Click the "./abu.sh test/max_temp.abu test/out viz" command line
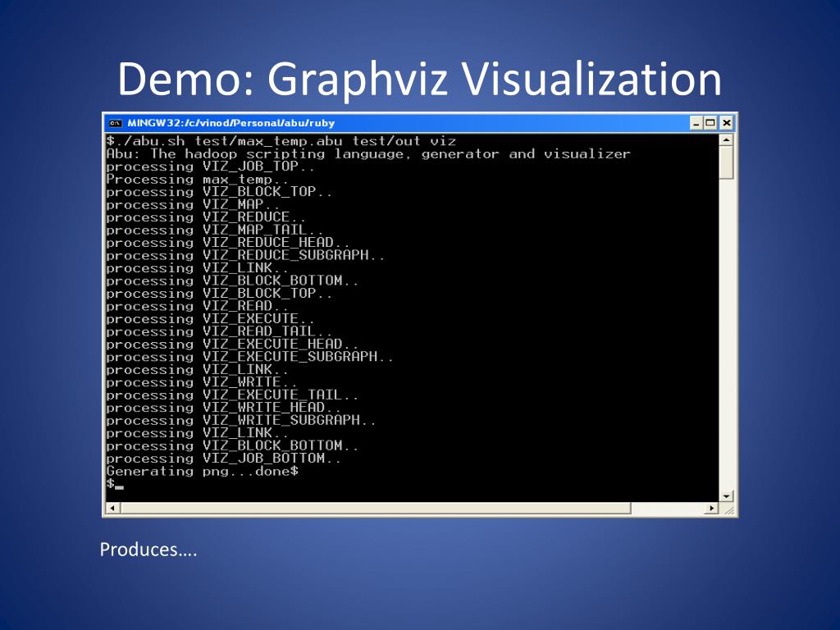The width and height of the screenshot is (840, 630). click(x=281, y=141)
